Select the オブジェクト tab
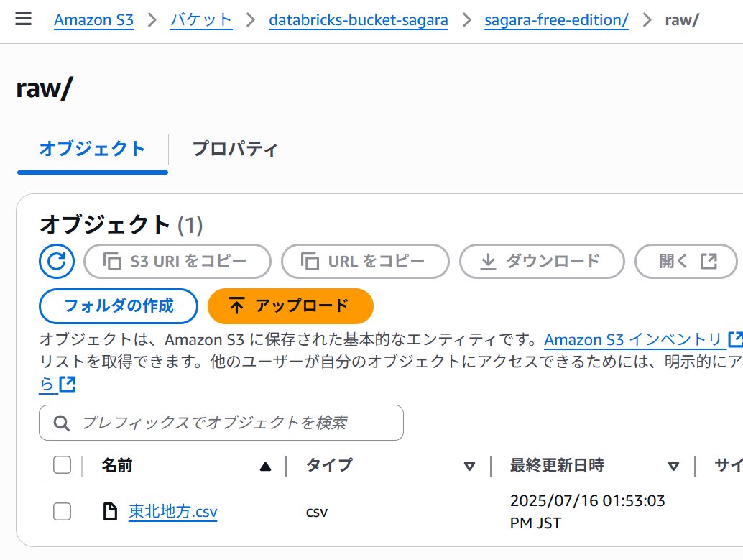Screen dimensions: 743x560 point(93,149)
